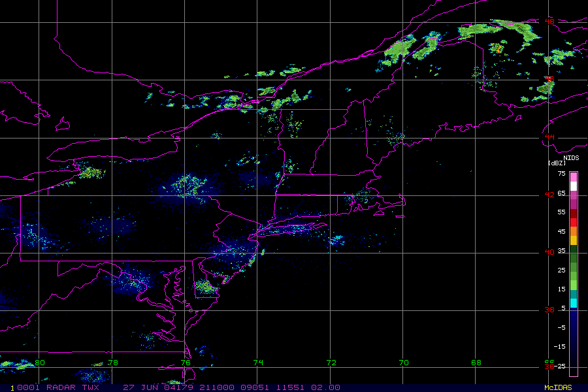Pick the bright red scale band

click(574, 222)
